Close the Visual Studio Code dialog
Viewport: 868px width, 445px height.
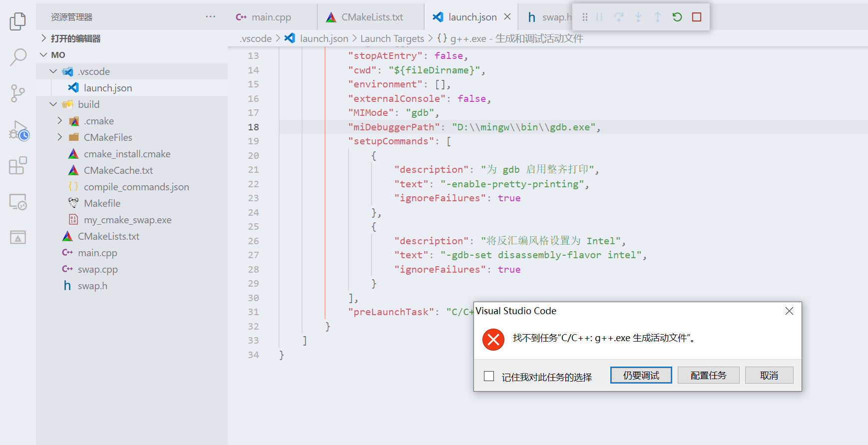click(789, 311)
